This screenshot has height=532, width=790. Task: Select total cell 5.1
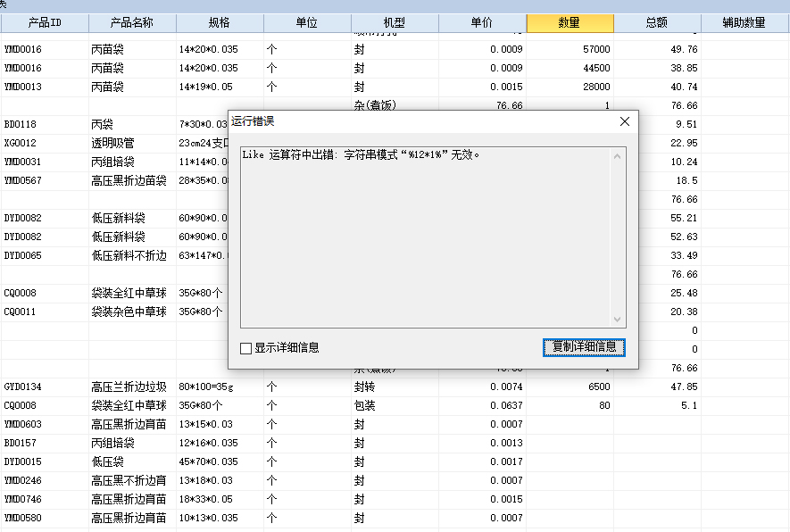[x=657, y=405]
